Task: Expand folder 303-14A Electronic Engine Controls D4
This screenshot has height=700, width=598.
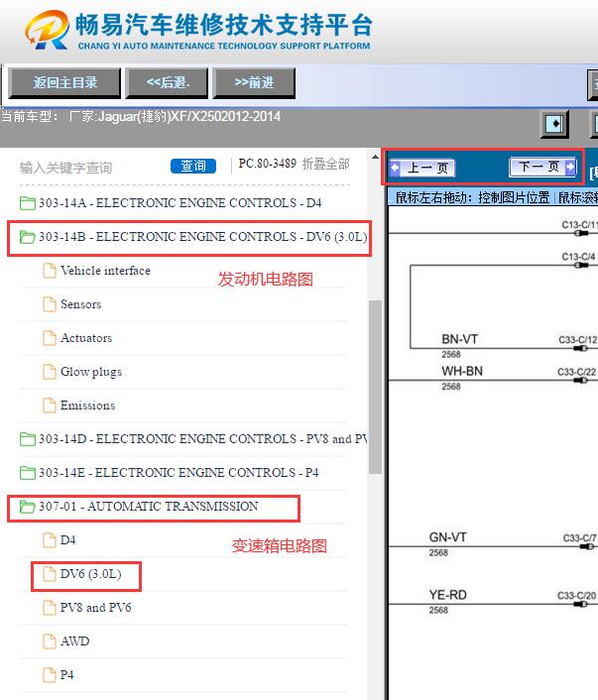Action: pos(179,202)
